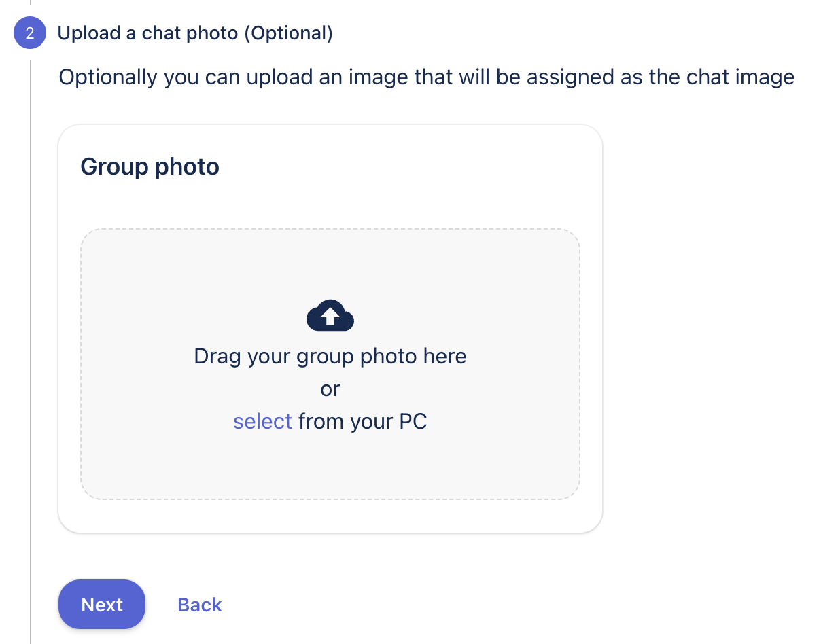This screenshot has width=821, height=644.
Task: Click "Drag your group photo here" text
Action: pyautogui.click(x=330, y=356)
